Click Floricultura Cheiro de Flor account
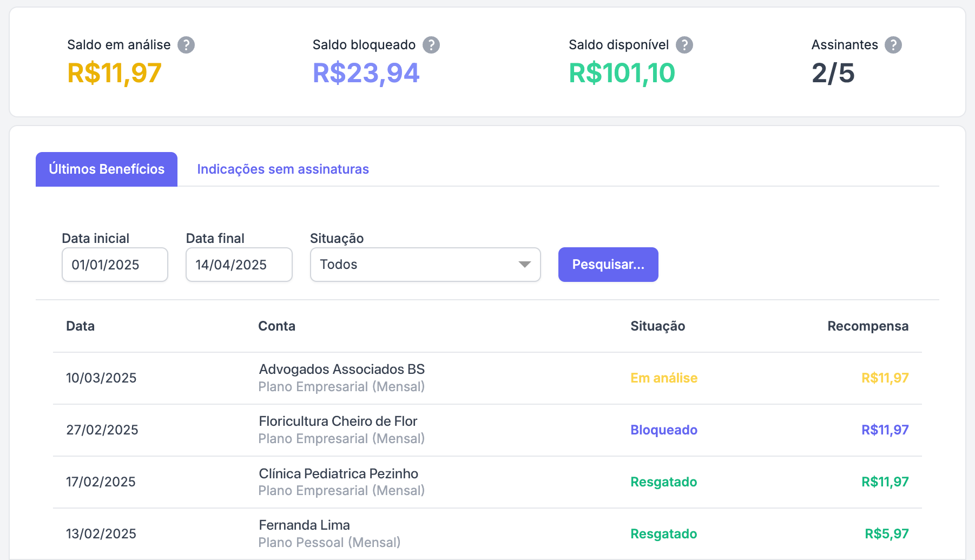Viewport: 975px width, 560px height. point(338,421)
